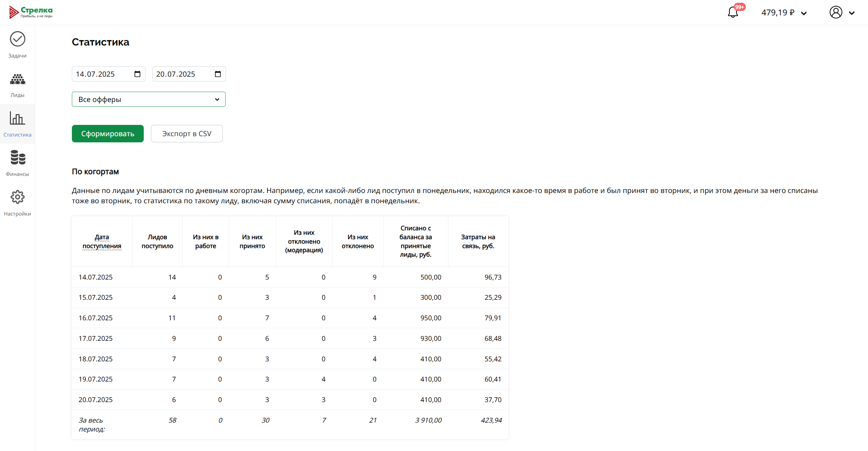
Task: Expand the balance 479,19 ₽ dropdown
Action: (x=804, y=13)
